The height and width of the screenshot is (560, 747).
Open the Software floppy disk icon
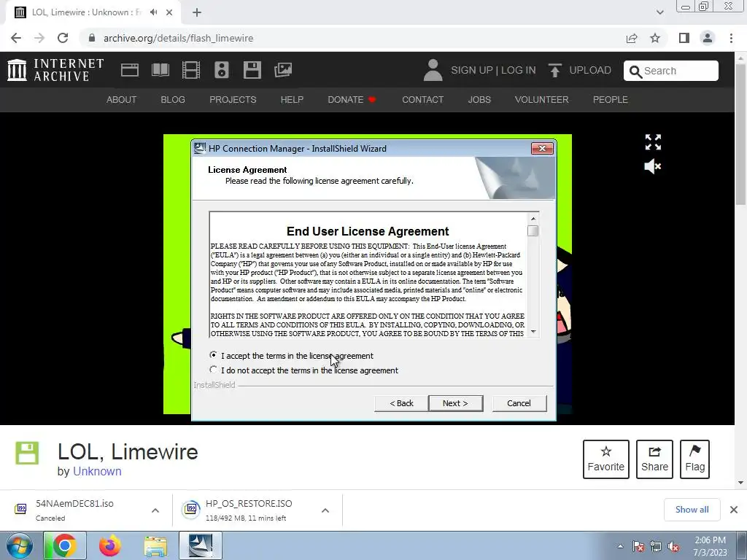[252, 70]
